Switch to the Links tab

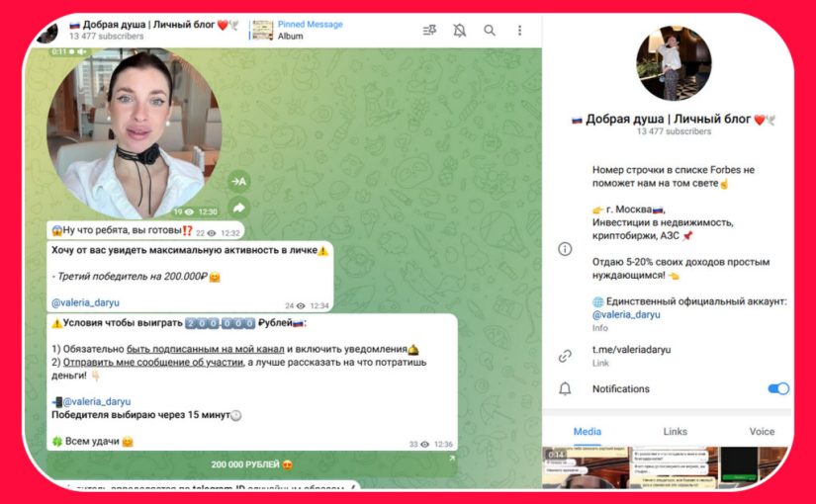676,431
